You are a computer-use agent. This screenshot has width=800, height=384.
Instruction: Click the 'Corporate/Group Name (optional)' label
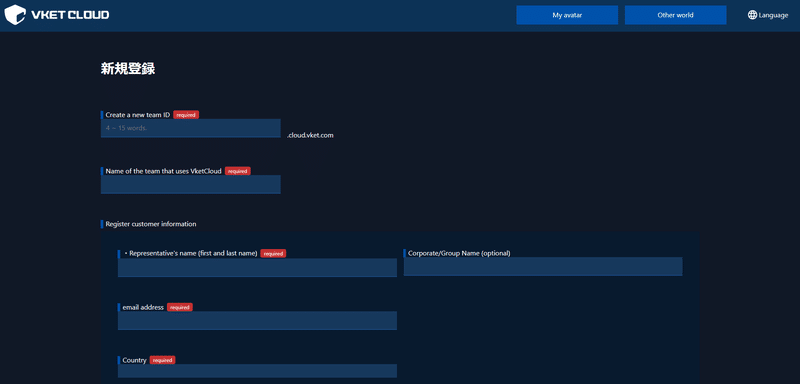click(x=459, y=253)
